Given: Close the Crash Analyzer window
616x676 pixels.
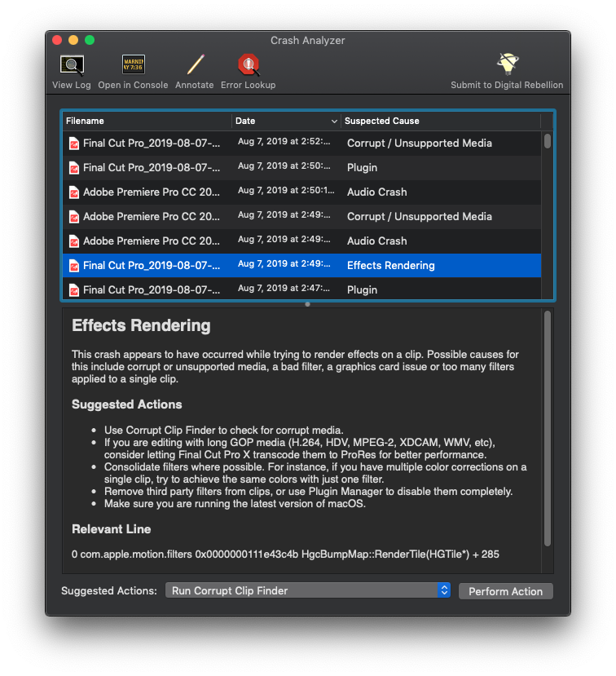Looking at the screenshot, I should (57, 40).
